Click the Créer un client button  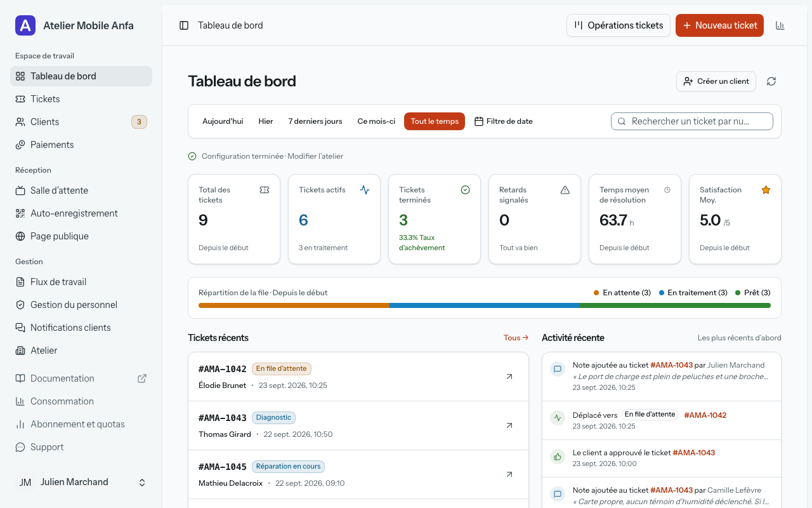(x=716, y=81)
